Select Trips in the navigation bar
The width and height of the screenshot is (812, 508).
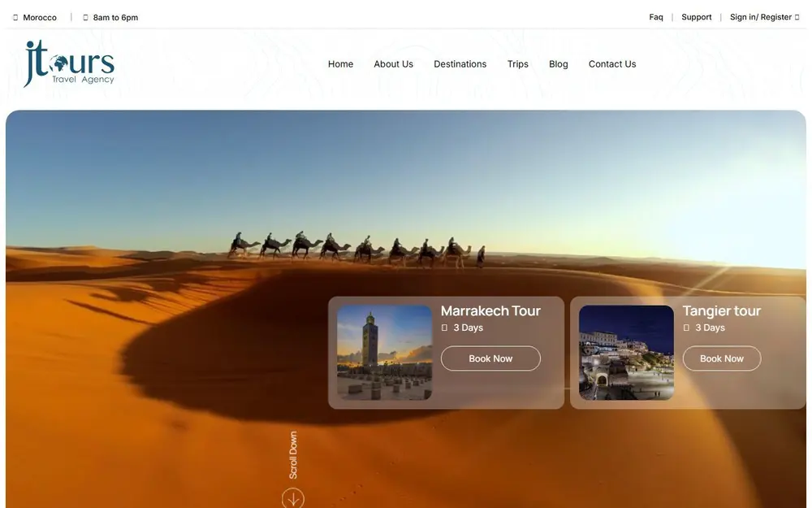(x=517, y=63)
